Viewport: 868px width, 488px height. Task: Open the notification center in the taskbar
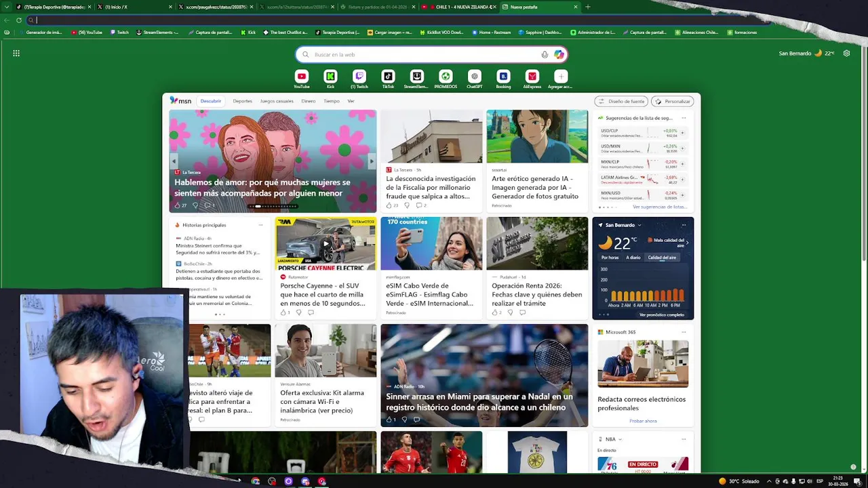coord(857,481)
